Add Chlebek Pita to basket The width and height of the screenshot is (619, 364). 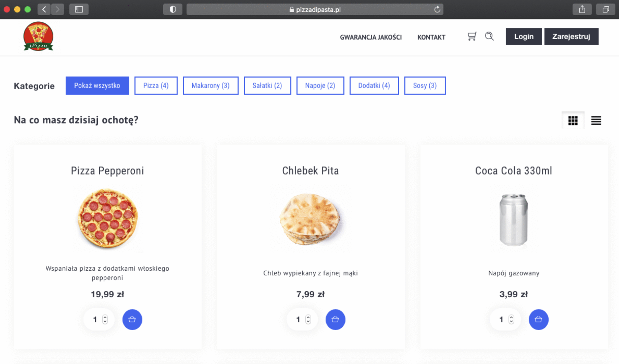(x=335, y=319)
